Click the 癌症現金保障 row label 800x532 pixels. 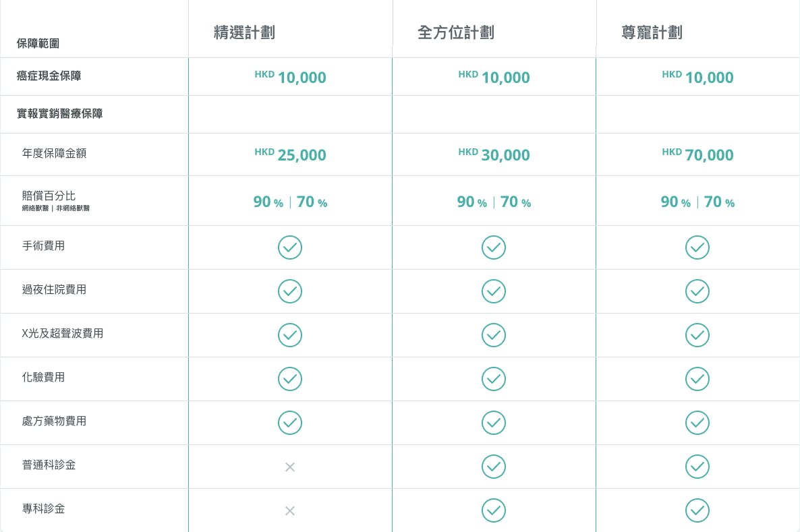coord(49,76)
